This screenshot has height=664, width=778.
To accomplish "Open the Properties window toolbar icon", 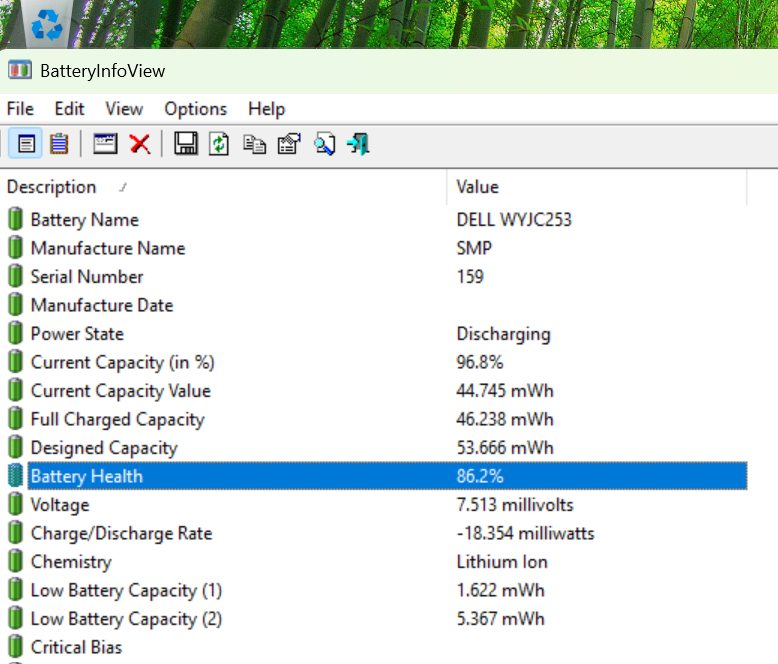I will click(105, 144).
